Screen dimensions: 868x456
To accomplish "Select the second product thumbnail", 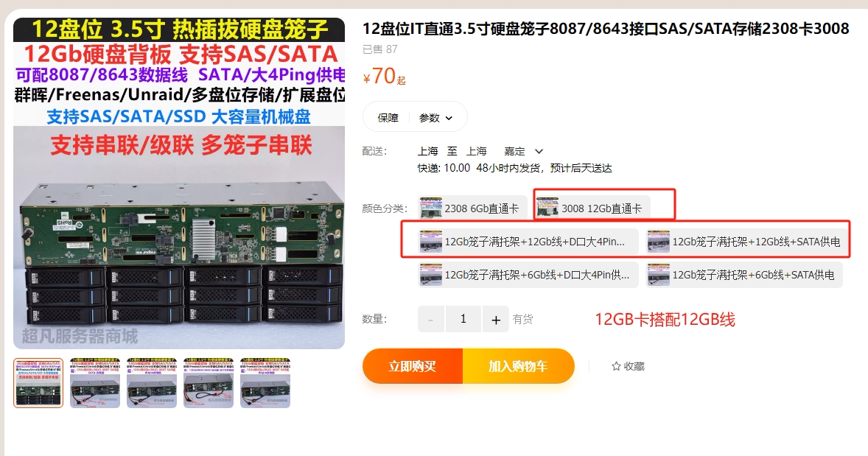I will pyautogui.click(x=95, y=383).
